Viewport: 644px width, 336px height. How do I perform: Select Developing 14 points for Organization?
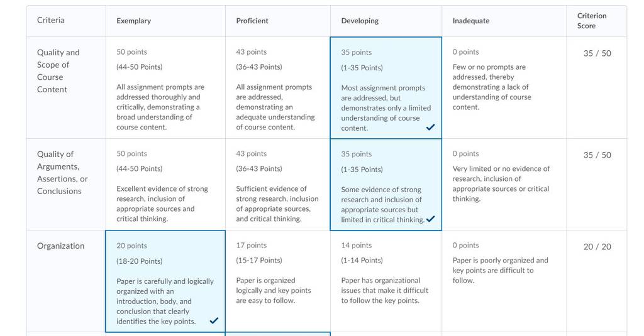(386, 281)
